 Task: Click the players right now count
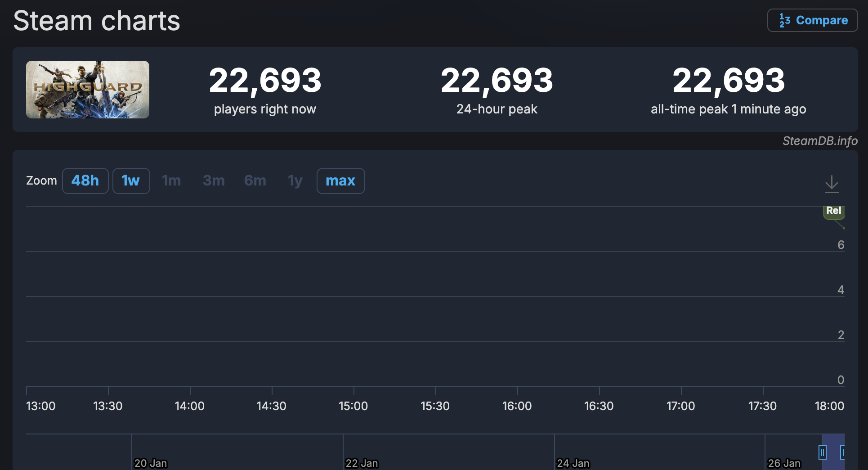point(265,81)
